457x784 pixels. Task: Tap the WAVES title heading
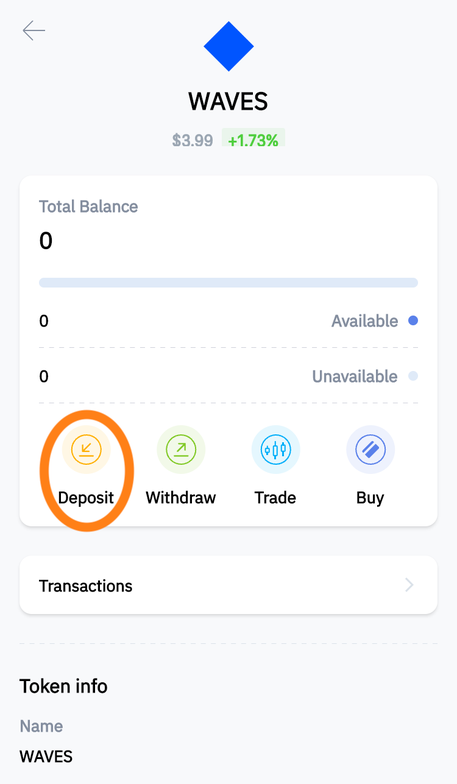(228, 102)
